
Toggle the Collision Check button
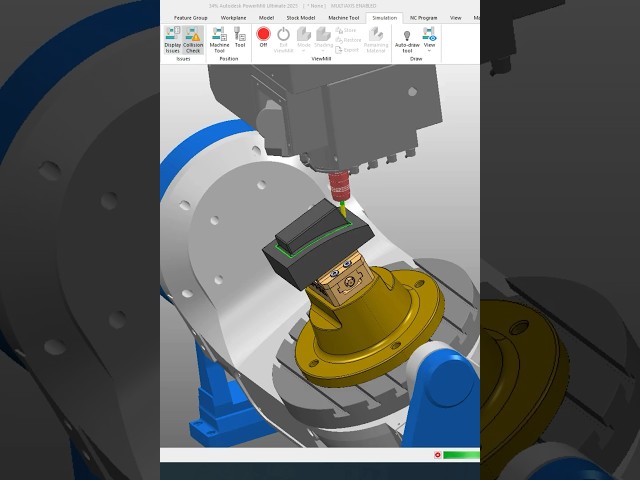pos(193,40)
